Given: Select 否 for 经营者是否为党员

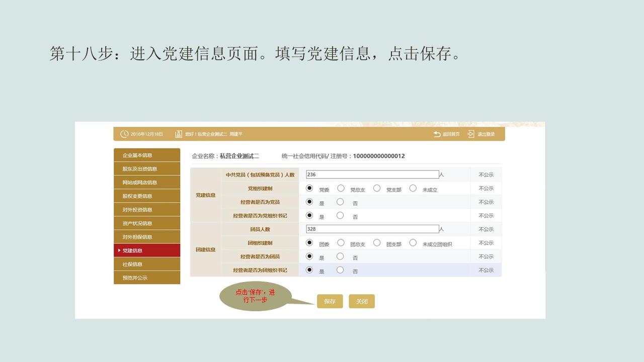Looking at the screenshot, I should pos(340,201).
